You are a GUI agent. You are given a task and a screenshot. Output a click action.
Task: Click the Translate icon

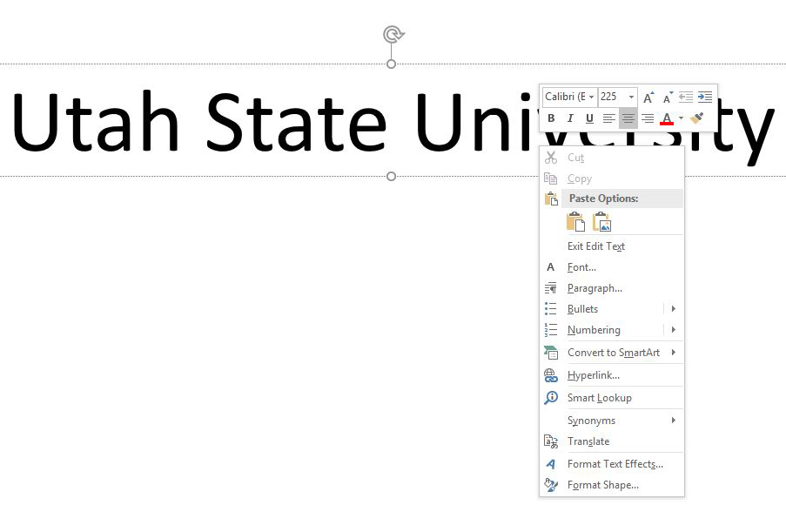pos(551,441)
